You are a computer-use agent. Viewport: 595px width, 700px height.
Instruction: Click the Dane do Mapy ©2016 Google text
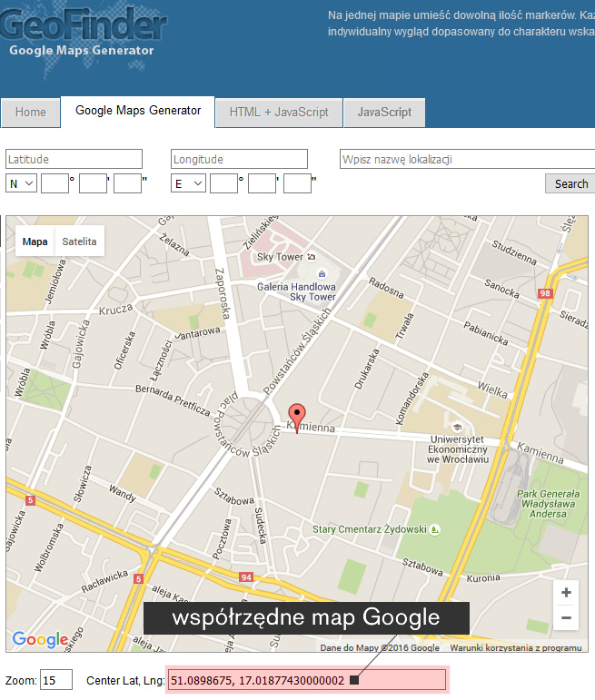(380, 647)
